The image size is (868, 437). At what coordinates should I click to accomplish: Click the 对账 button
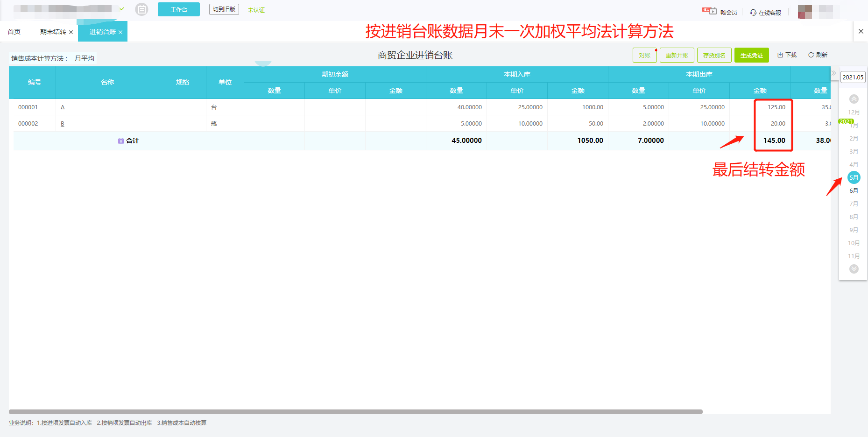[x=644, y=55]
